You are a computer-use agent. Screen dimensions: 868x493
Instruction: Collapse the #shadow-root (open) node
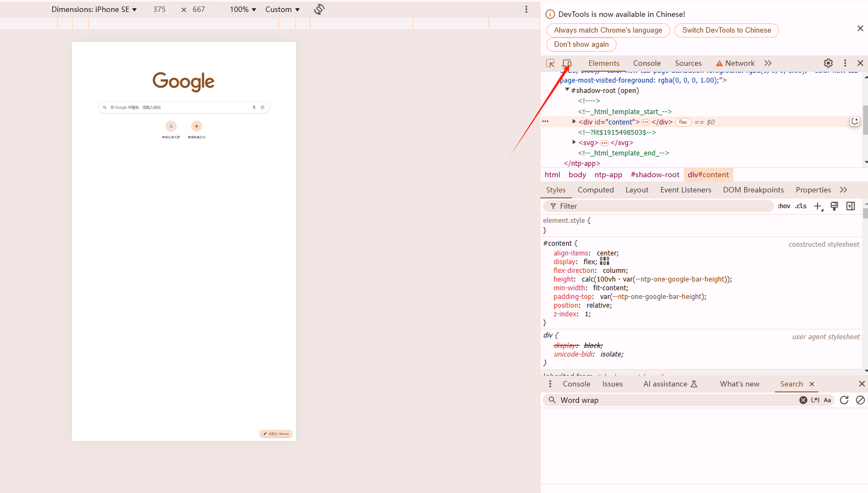pyautogui.click(x=567, y=90)
